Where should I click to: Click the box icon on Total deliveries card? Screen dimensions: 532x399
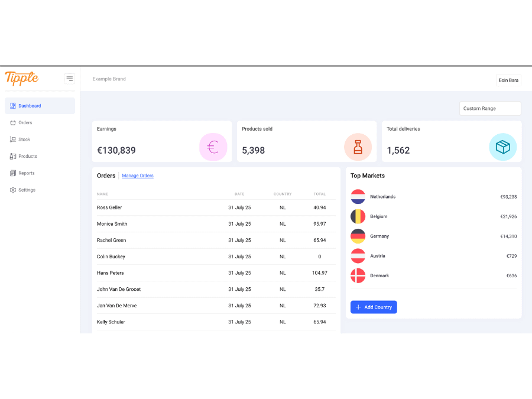pyautogui.click(x=503, y=147)
